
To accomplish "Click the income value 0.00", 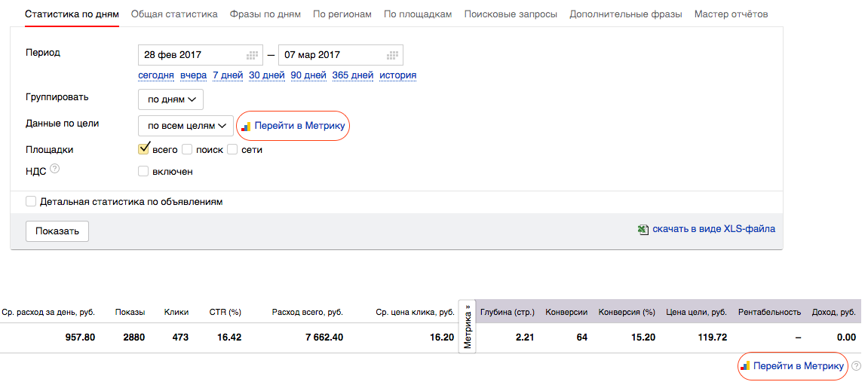I will pyautogui.click(x=847, y=338).
